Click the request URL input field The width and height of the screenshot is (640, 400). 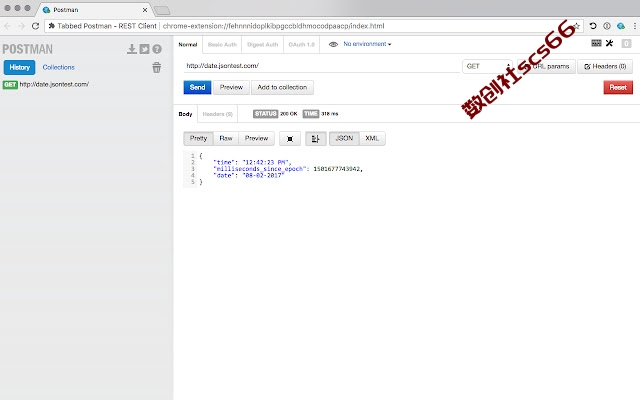tap(322, 66)
